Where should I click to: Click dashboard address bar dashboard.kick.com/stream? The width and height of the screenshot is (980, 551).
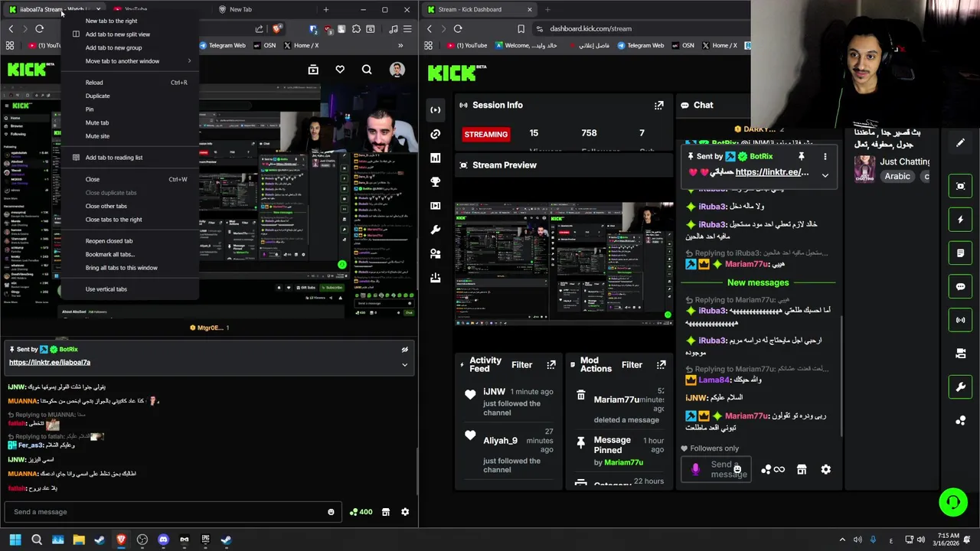(591, 29)
